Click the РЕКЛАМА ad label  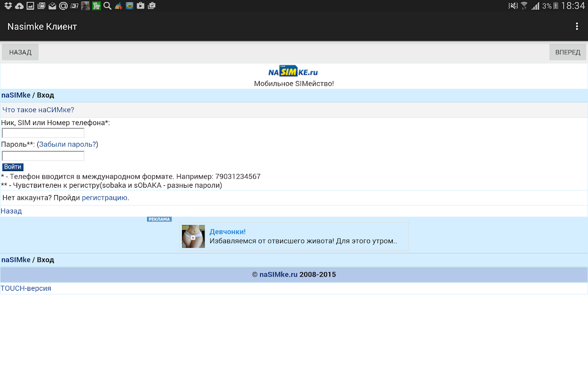pos(159,219)
